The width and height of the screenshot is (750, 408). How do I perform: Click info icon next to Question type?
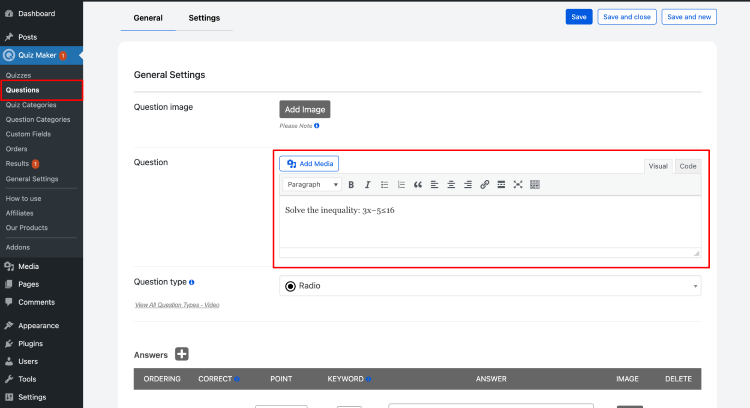coord(192,282)
